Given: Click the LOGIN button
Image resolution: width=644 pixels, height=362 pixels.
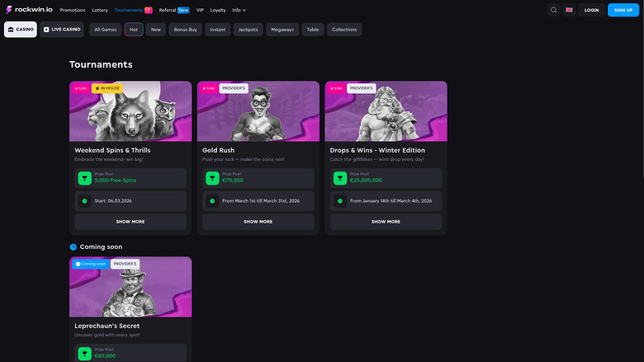Looking at the screenshot, I should coord(591,10).
